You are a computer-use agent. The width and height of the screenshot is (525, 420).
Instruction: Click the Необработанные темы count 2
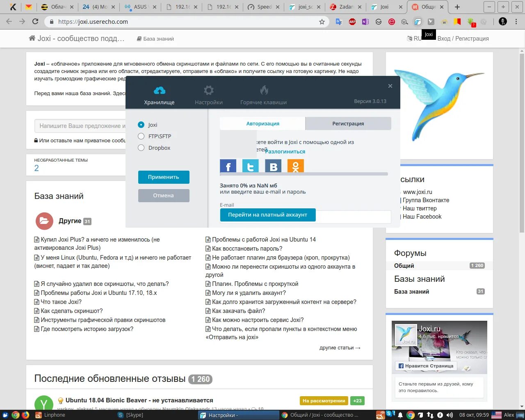[x=37, y=168]
